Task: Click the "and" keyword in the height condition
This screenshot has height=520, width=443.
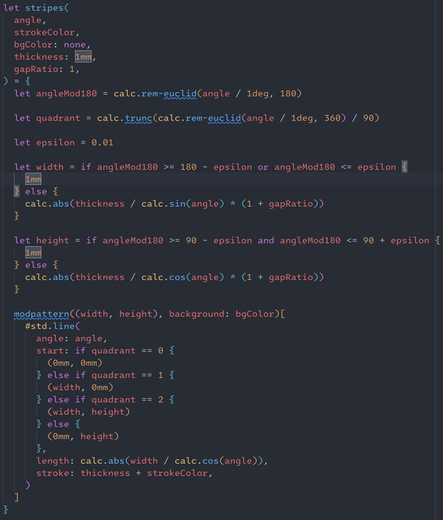Action: click(266, 240)
